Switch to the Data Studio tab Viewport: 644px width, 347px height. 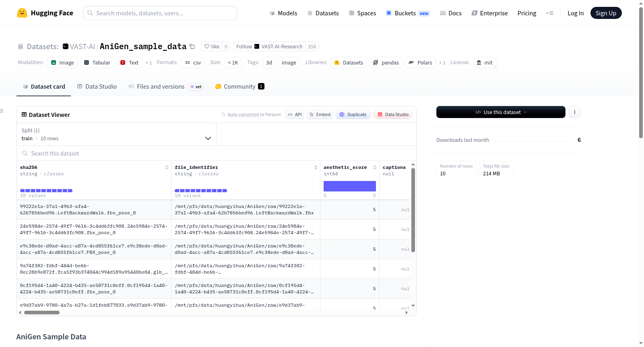tap(97, 87)
